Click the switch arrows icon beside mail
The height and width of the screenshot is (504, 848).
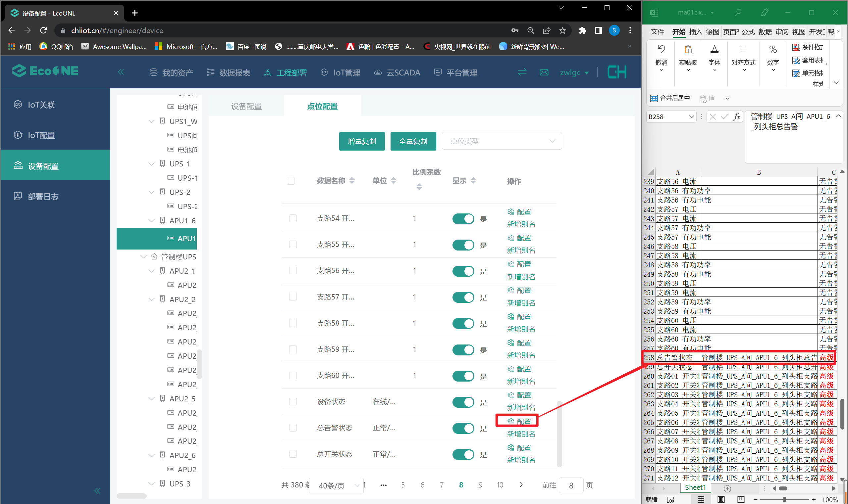tap(522, 72)
